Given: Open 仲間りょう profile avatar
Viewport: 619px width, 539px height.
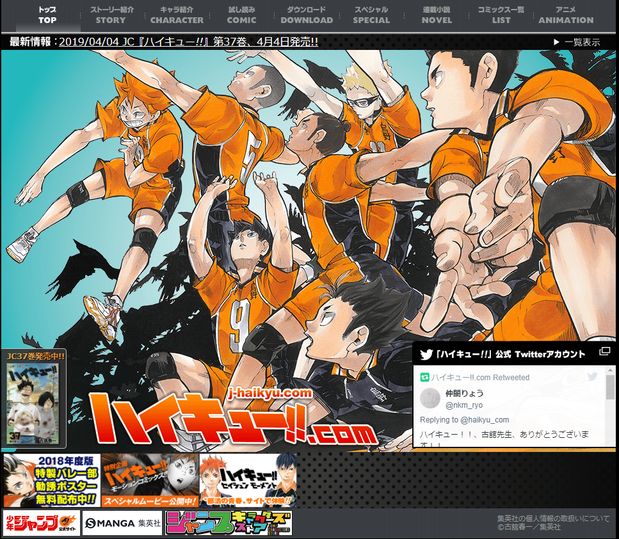Looking at the screenshot, I should (430, 398).
